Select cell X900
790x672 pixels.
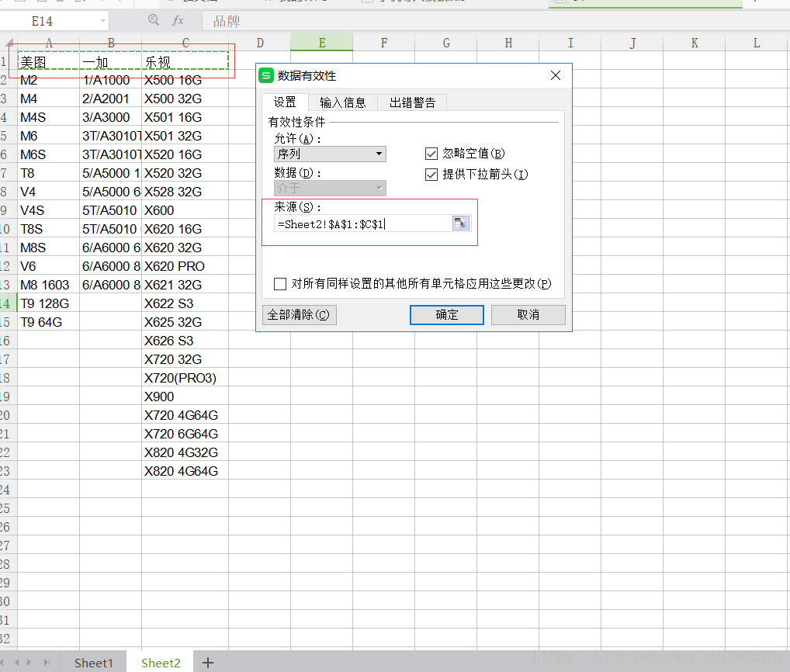(185, 397)
